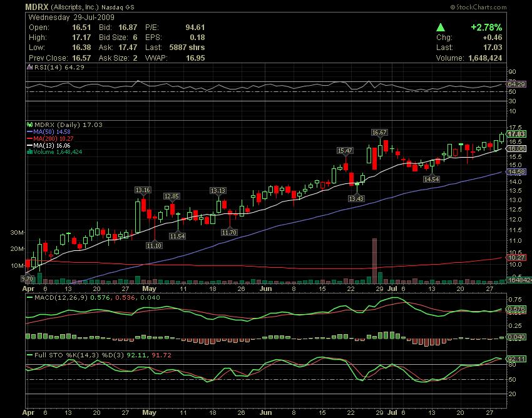This screenshot has width=532, height=418.
Task: Click the 'MDRX (Daily) 17.03' legend text
Action: tap(68, 125)
